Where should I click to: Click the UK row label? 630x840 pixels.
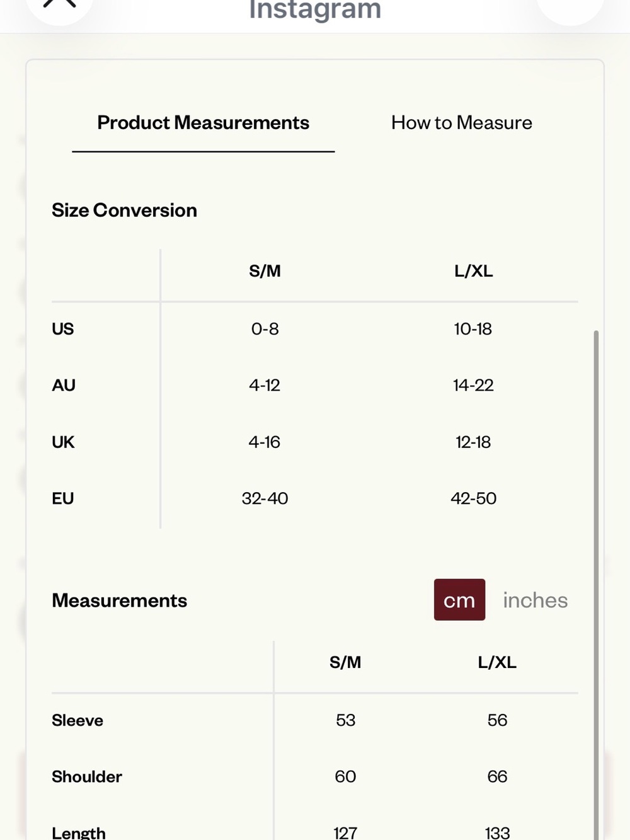click(63, 442)
